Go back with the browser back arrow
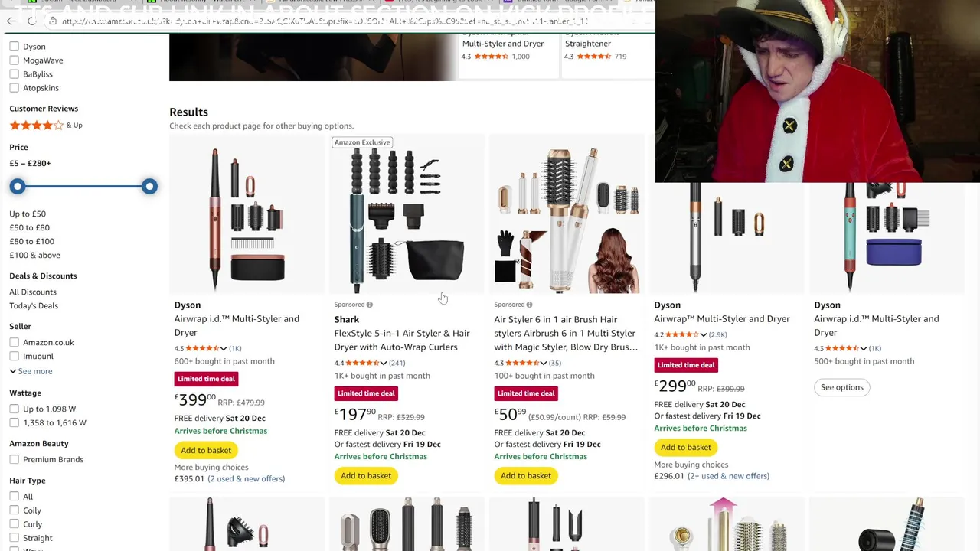The height and width of the screenshot is (551, 980). pos(11,21)
